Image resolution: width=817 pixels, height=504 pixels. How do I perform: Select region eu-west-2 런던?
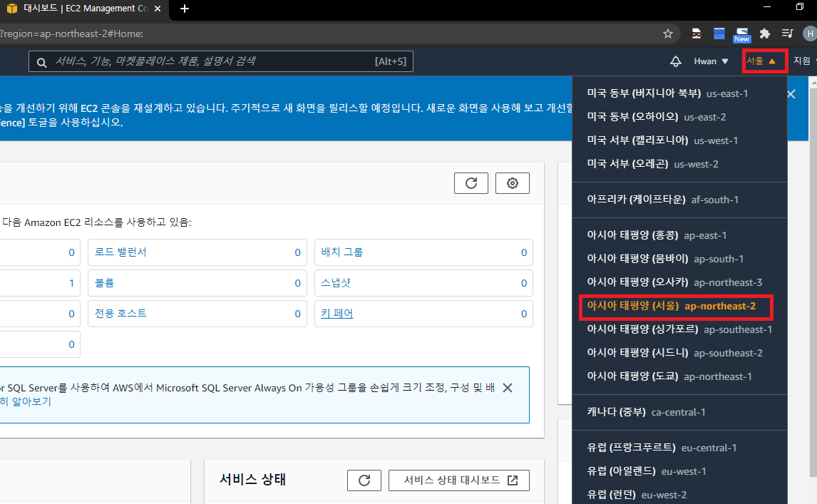click(637, 495)
